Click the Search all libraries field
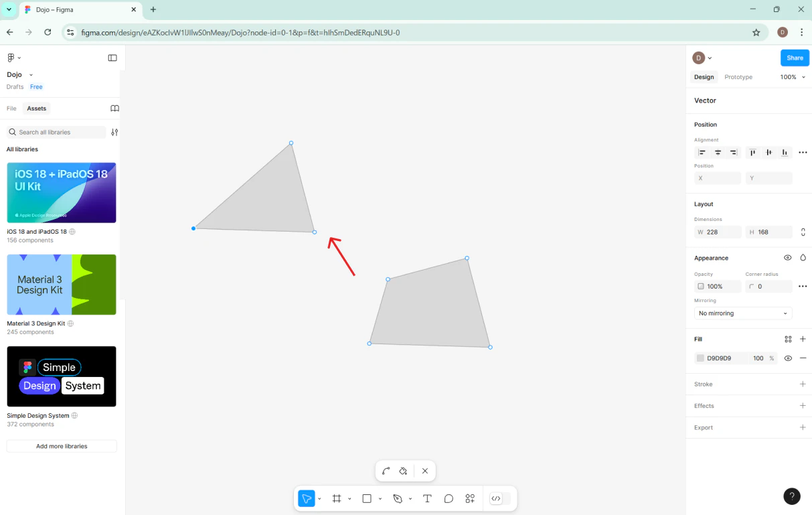Viewport: 812px width, 515px height. [x=56, y=133]
